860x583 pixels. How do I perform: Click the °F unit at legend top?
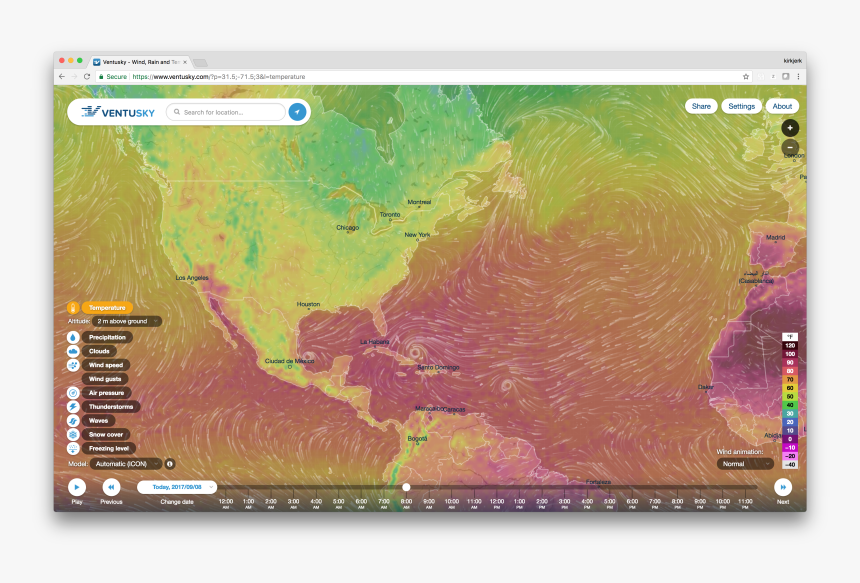coord(790,337)
